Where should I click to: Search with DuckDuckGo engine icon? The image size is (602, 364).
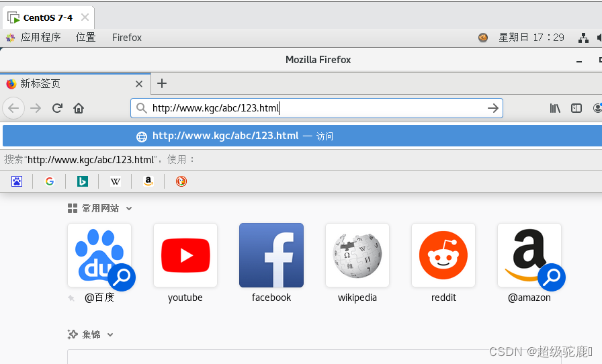point(181,181)
